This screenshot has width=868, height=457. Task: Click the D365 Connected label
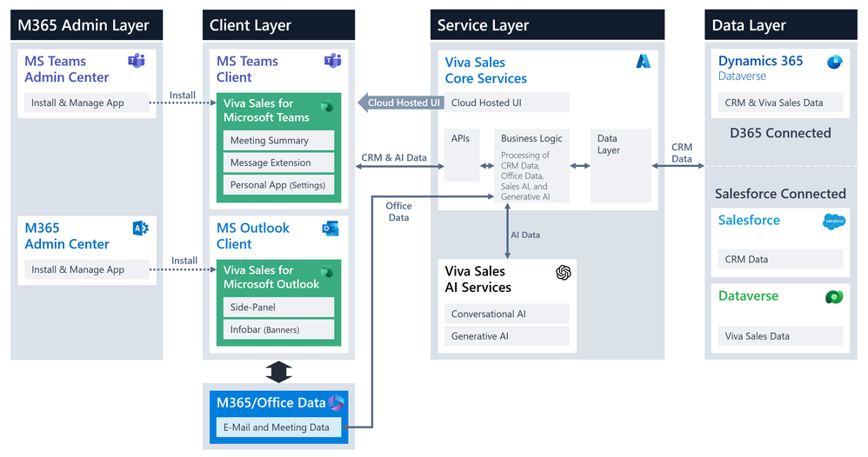[780, 133]
